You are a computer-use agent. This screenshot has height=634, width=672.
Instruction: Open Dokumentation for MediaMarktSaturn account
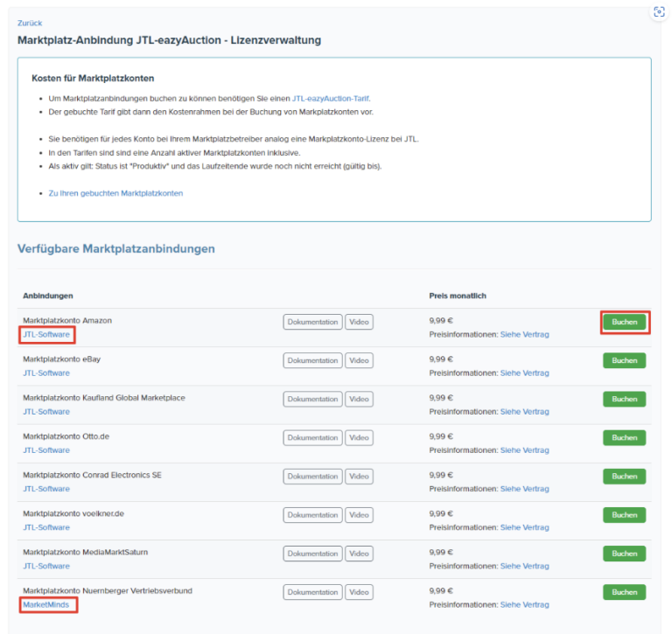point(312,554)
